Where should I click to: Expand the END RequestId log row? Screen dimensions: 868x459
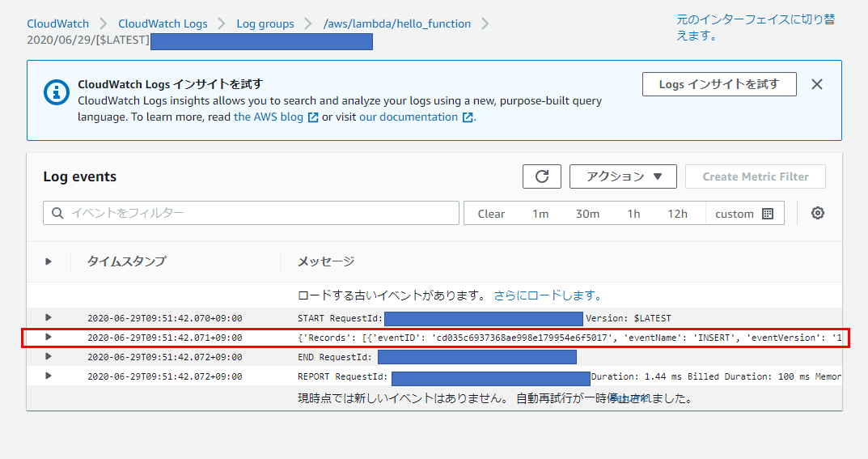[x=49, y=356]
